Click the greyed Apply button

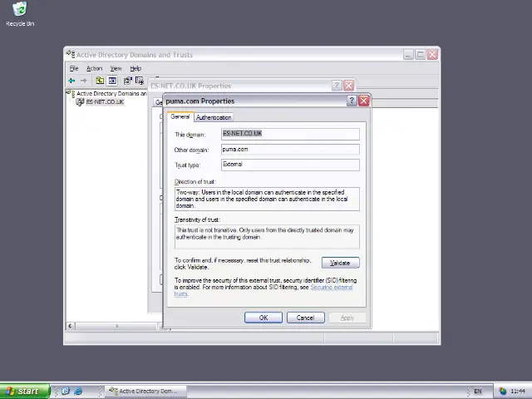click(x=347, y=318)
